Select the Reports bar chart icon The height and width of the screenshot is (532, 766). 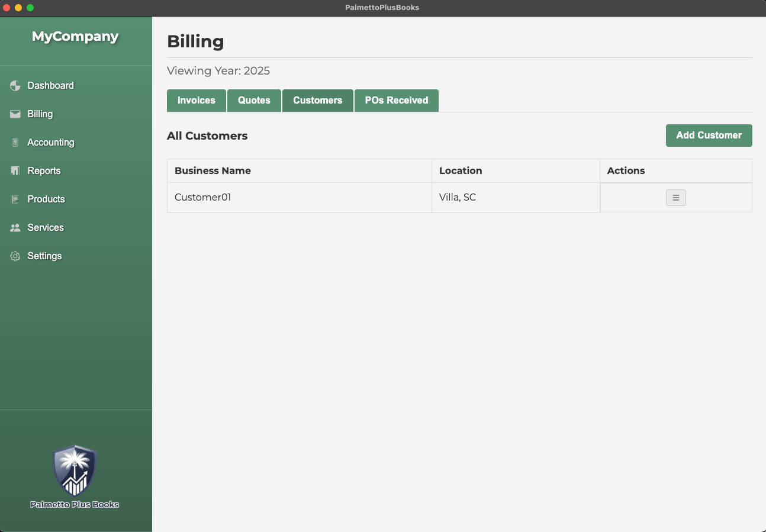pyautogui.click(x=15, y=171)
